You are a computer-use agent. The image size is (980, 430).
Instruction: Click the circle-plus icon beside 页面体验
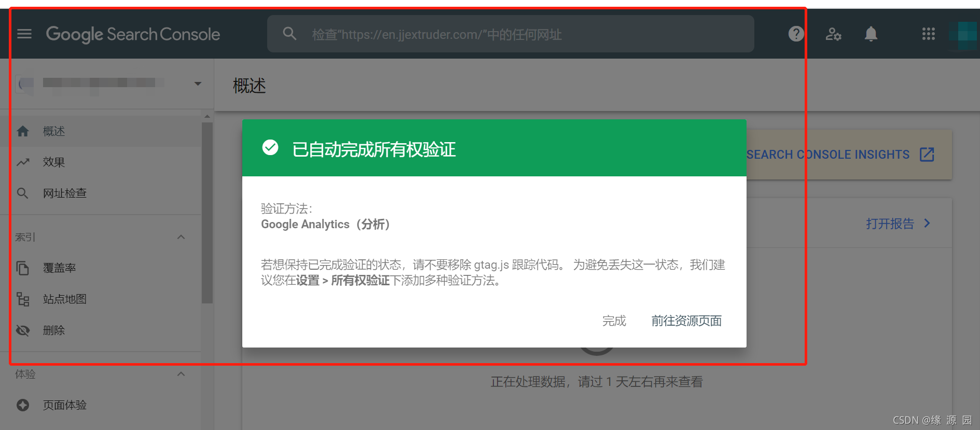point(23,405)
